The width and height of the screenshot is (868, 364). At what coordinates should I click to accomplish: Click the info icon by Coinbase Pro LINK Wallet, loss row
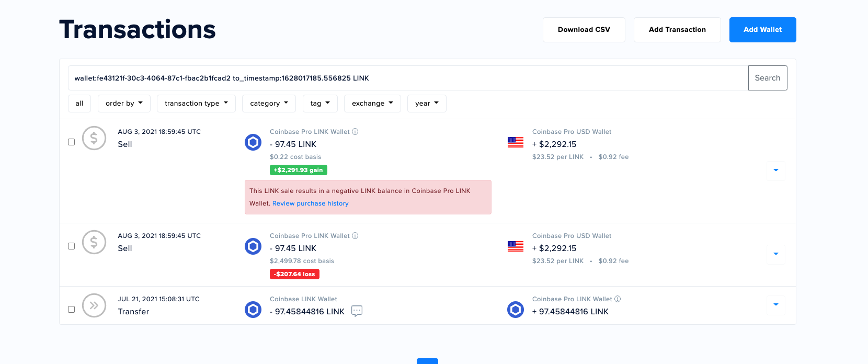(x=355, y=236)
